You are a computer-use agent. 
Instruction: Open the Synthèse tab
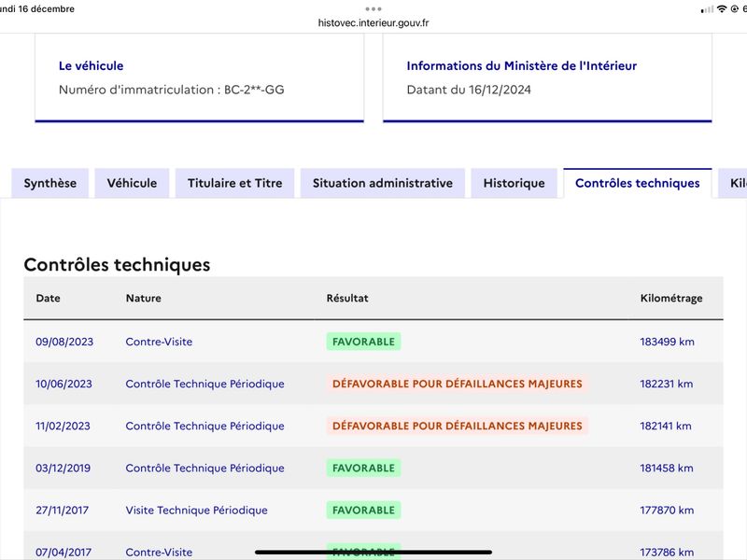(x=50, y=183)
